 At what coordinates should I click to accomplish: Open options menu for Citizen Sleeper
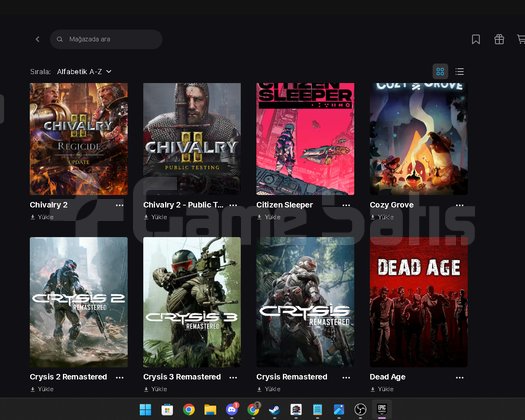coord(346,205)
